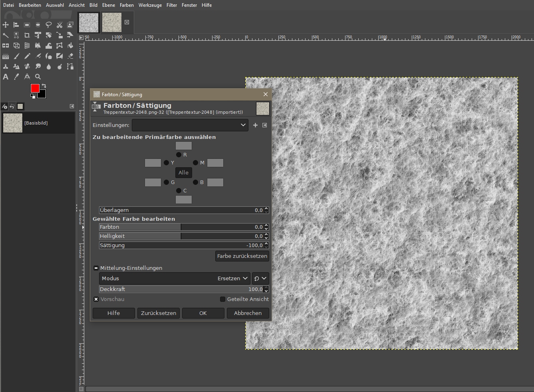Select the Warp Transform tool

[x=49, y=46]
